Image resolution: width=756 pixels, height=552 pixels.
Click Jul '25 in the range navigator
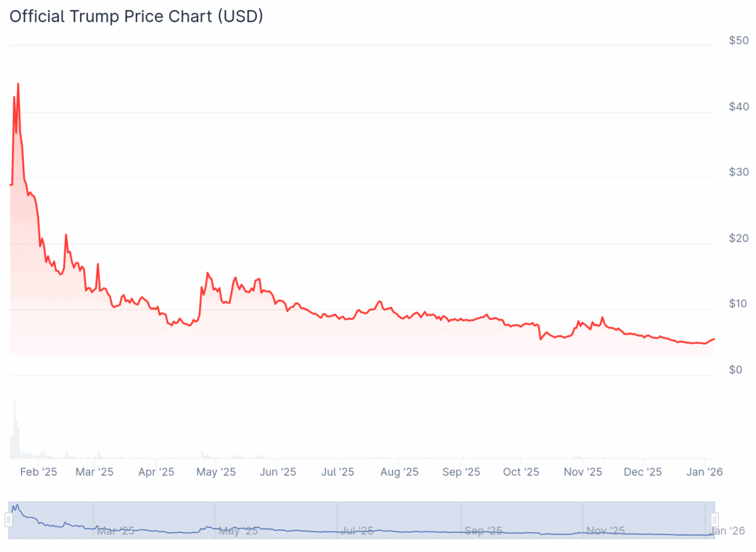pyautogui.click(x=357, y=530)
